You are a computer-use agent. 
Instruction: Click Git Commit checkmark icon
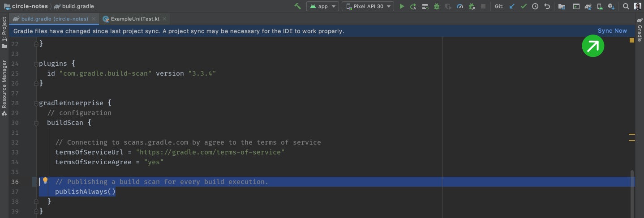pos(524,6)
